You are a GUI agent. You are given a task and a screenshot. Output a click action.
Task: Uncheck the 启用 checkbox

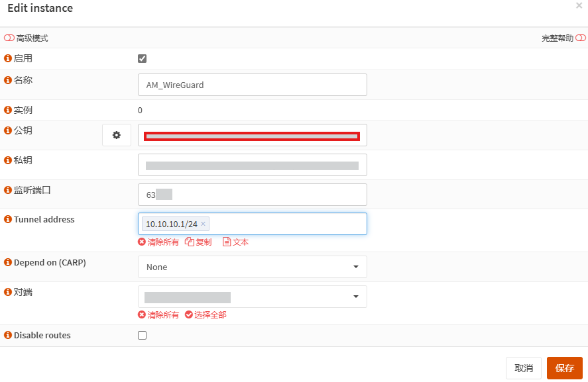tap(142, 58)
